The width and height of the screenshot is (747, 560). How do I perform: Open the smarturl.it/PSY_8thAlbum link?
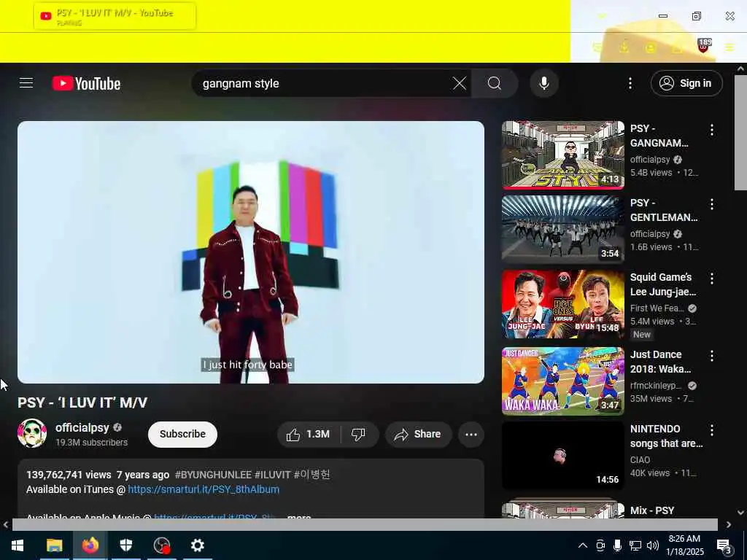[204, 489]
